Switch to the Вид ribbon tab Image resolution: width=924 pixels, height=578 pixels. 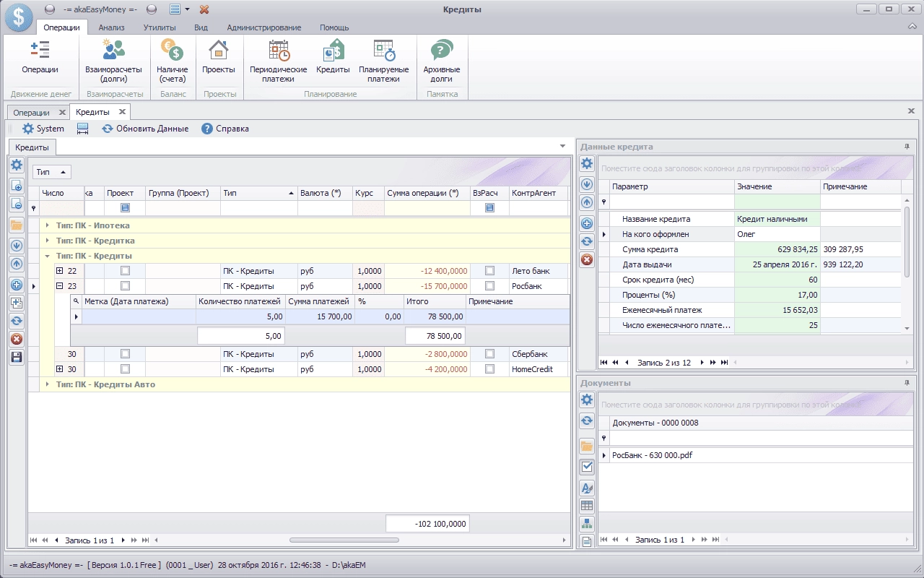pos(201,27)
